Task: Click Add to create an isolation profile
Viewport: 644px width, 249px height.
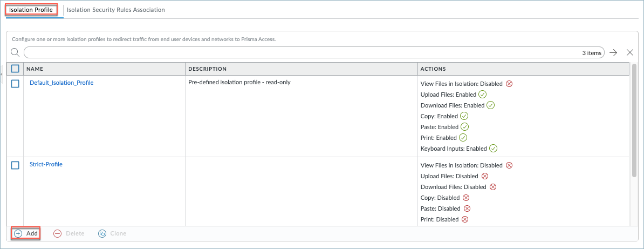Action: coord(26,233)
